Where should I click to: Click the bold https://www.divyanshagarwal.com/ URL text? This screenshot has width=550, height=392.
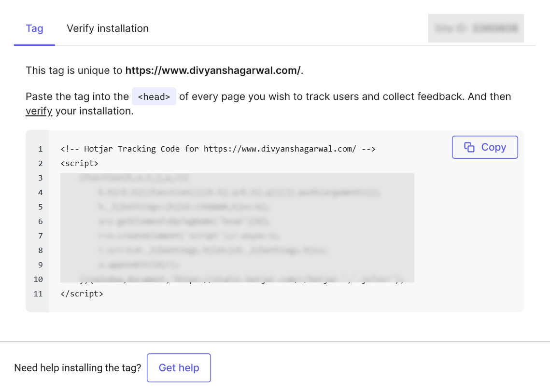pos(213,70)
